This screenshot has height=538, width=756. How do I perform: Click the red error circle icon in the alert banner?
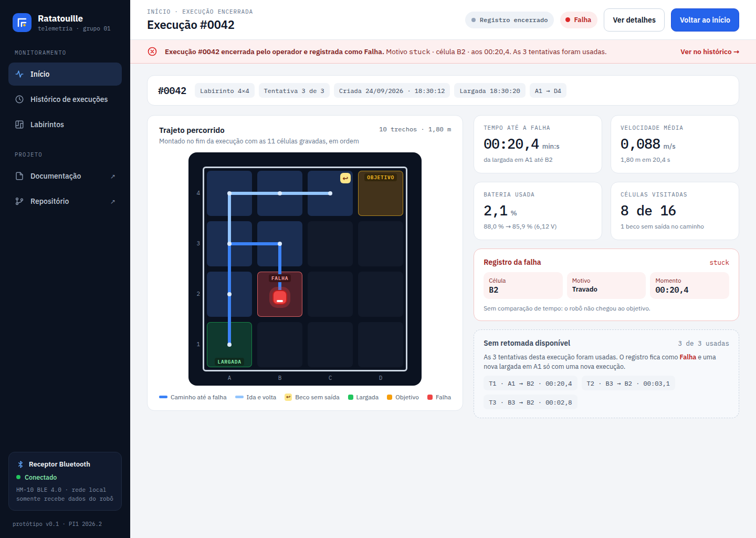click(152, 51)
